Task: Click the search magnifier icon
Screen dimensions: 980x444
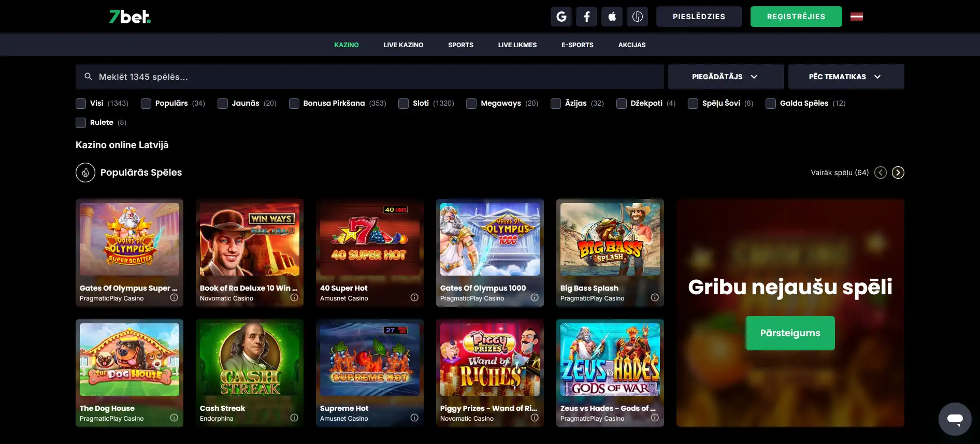Action: coord(89,77)
